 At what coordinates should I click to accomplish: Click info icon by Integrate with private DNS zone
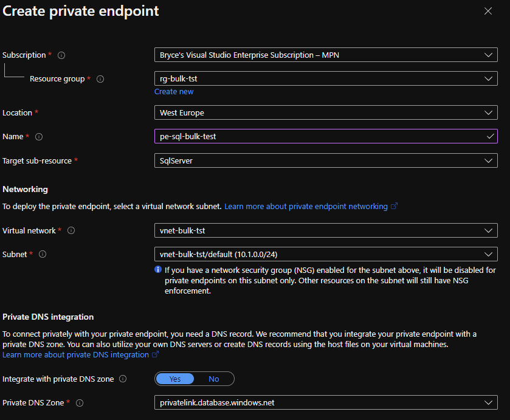[123, 379]
